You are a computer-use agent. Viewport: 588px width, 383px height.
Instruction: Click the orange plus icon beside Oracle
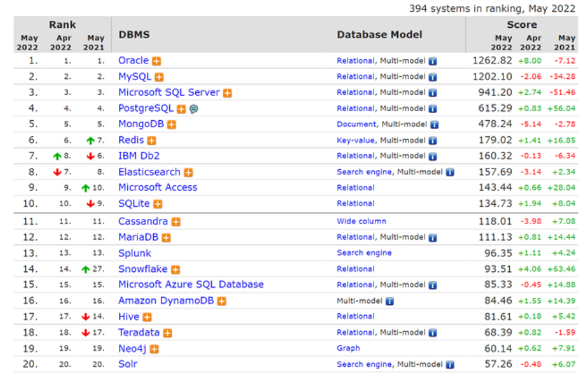point(156,61)
